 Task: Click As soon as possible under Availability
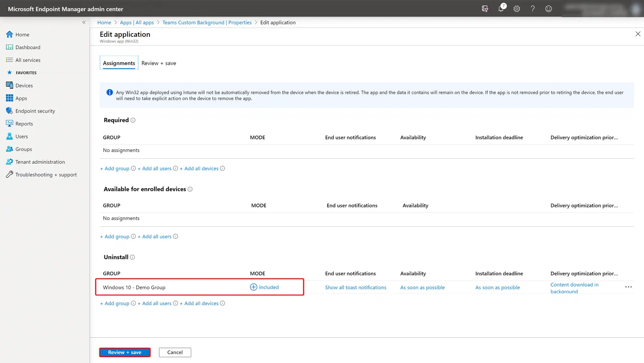point(422,288)
